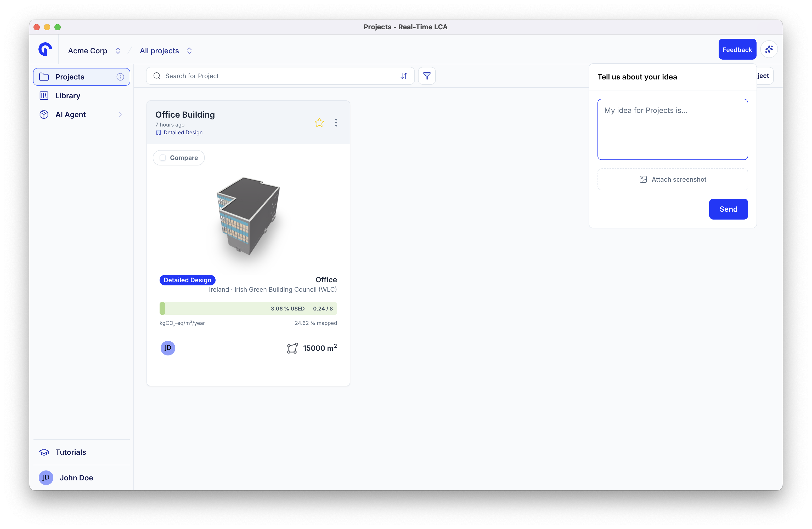
Task: Focus the idea text area
Action: point(673,129)
